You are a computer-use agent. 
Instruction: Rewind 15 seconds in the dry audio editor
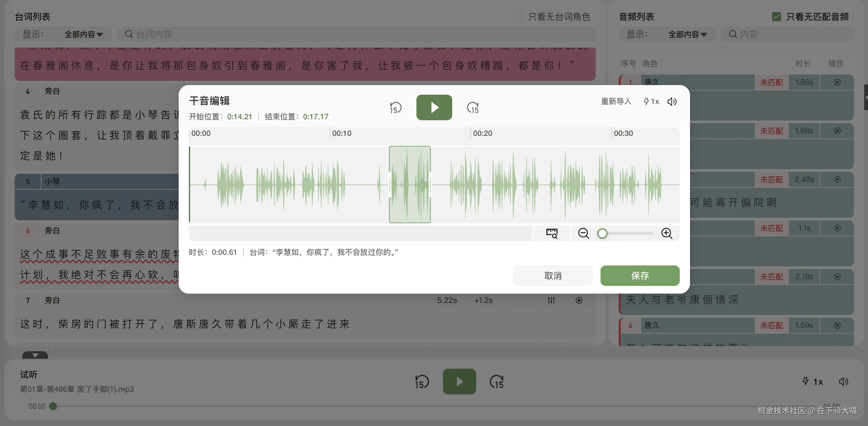(395, 107)
